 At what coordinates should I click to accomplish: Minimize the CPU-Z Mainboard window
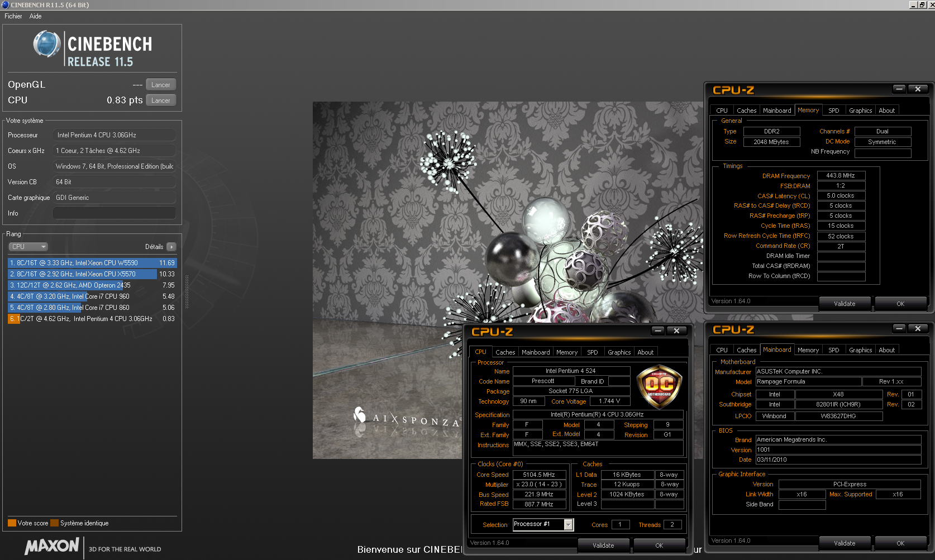(899, 328)
